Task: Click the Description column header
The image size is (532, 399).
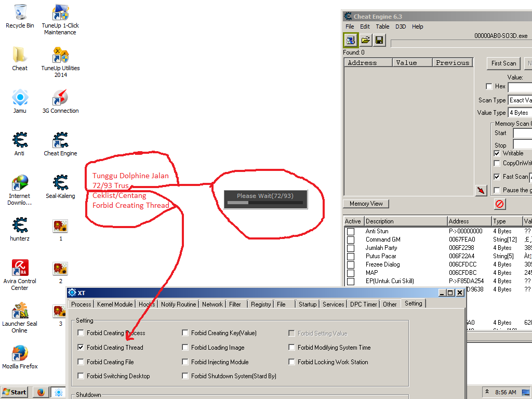Action: 406,221
